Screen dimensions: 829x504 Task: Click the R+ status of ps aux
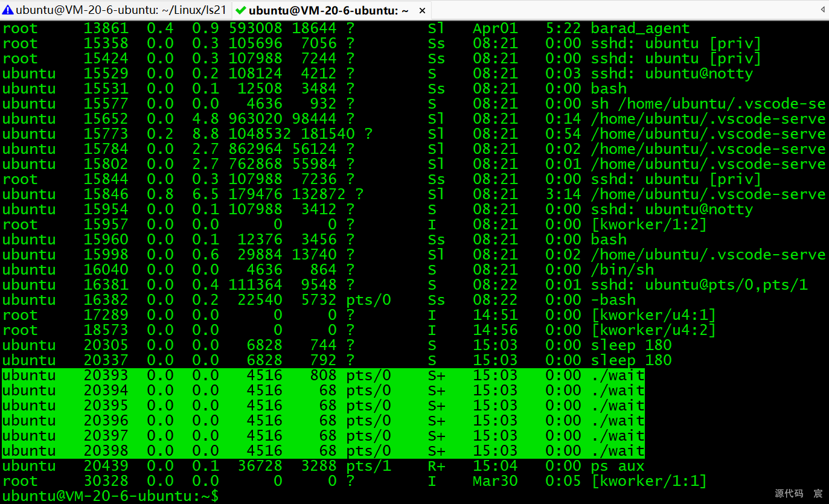point(437,466)
